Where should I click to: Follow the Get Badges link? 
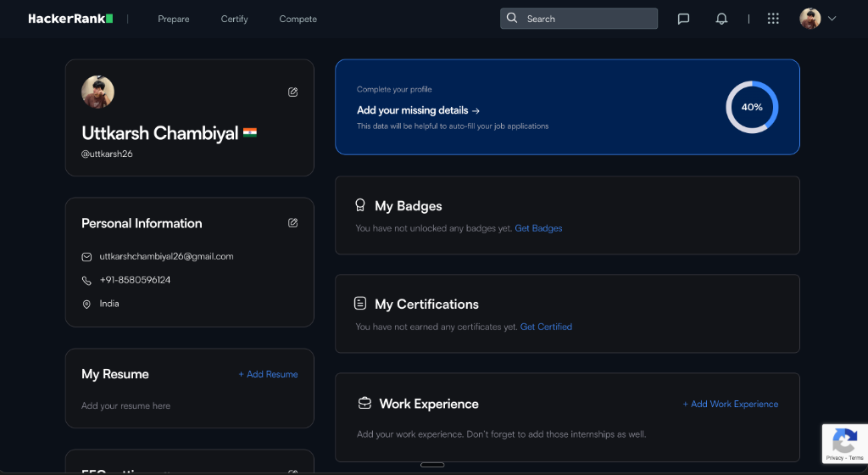click(538, 228)
